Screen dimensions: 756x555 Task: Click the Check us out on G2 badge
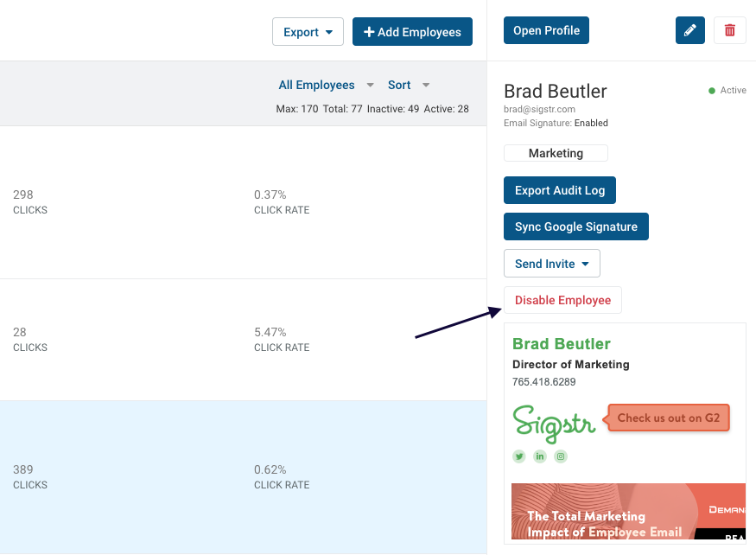(668, 418)
